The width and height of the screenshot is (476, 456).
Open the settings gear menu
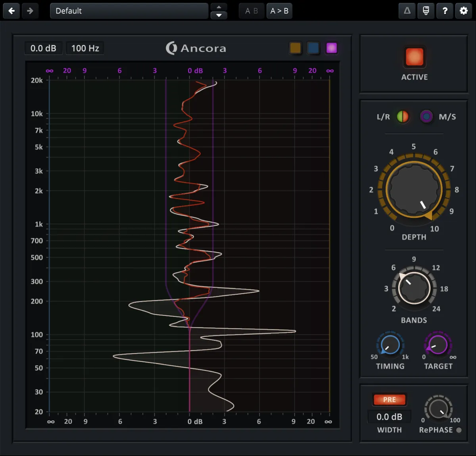point(463,11)
